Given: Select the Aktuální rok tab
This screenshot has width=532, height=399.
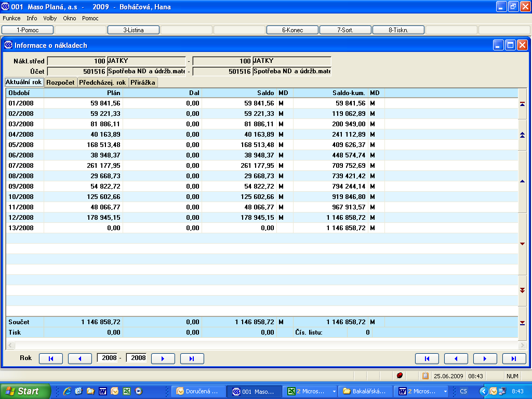Looking at the screenshot, I should click(24, 82).
